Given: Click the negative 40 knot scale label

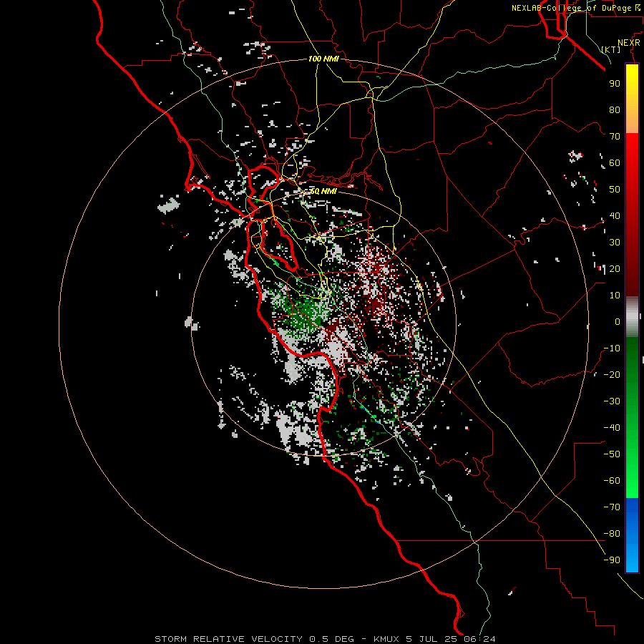Looking at the screenshot, I should [x=612, y=428].
